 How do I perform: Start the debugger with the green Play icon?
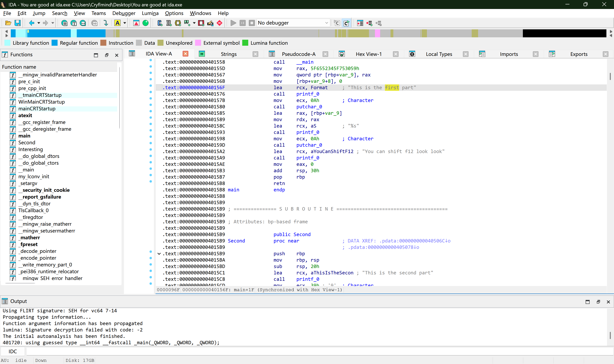[233, 23]
